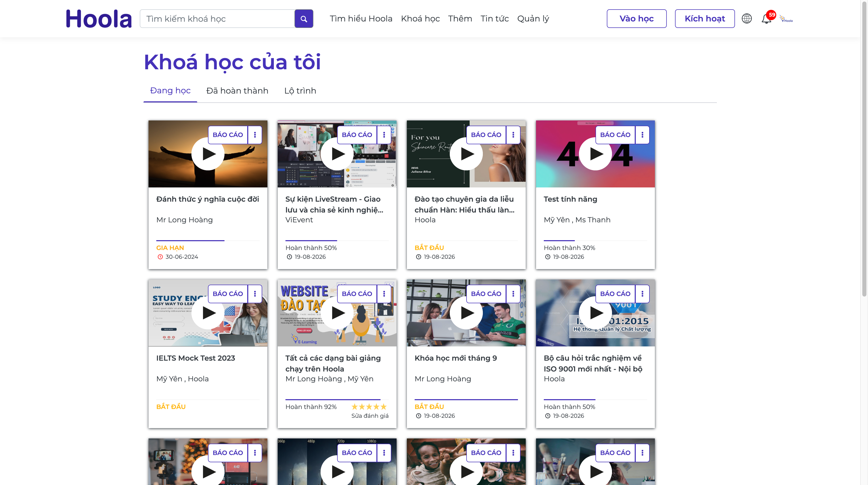Click BÁO CÁO on Đào tạo chuyên gia card
Screen dimensions: 868x485
(x=486, y=135)
